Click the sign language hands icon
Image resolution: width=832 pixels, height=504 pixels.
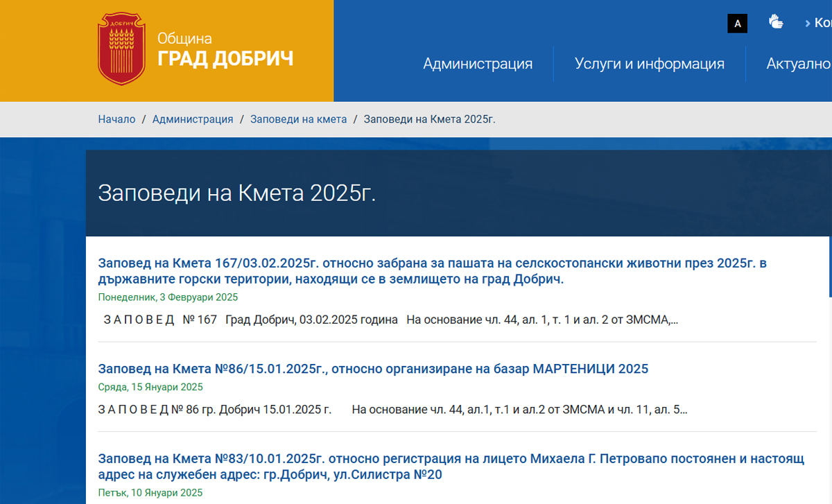(776, 22)
